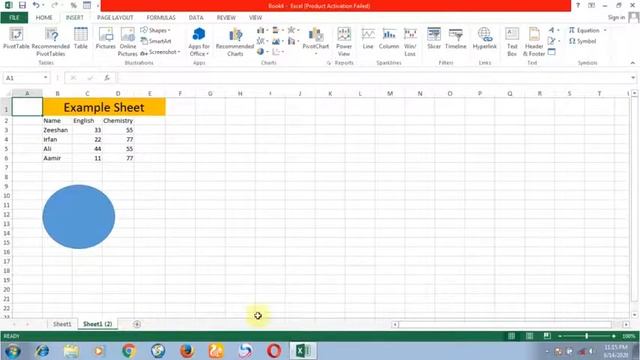Select the blue oval shape
The image size is (640, 360).
(x=79, y=217)
